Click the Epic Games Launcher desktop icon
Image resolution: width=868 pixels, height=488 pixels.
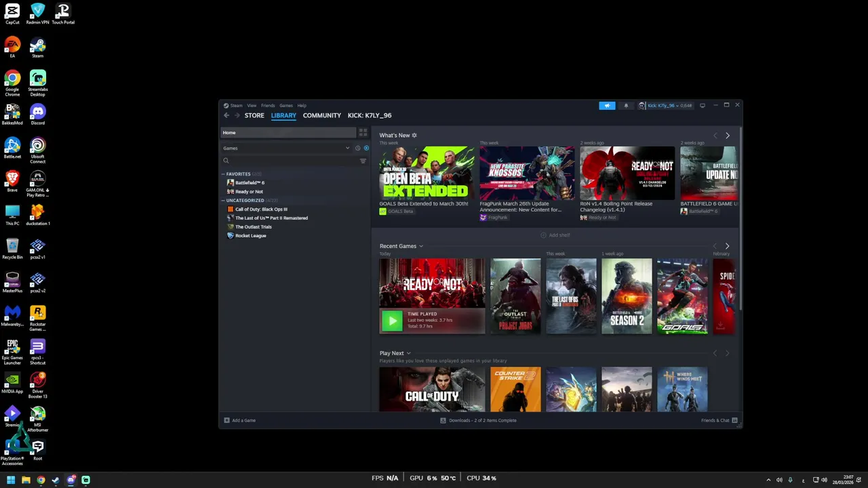(x=12, y=351)
